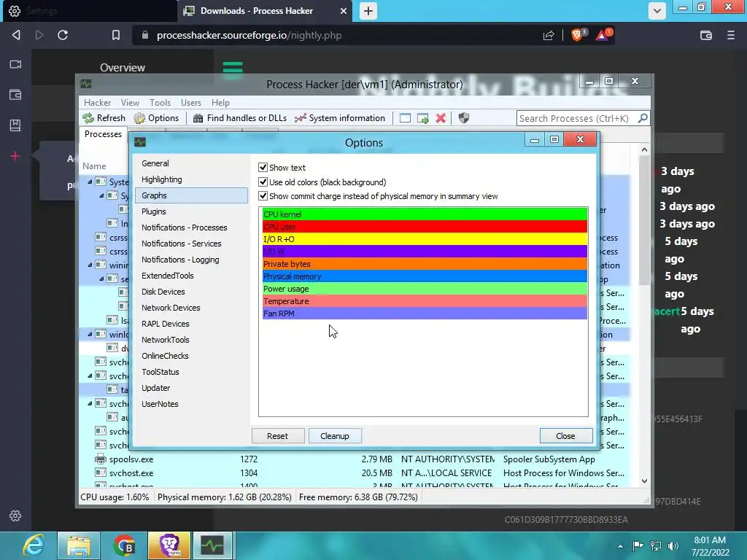Click the Cleanup button
This screenshot has height=560, width=747.
(335, 436)
